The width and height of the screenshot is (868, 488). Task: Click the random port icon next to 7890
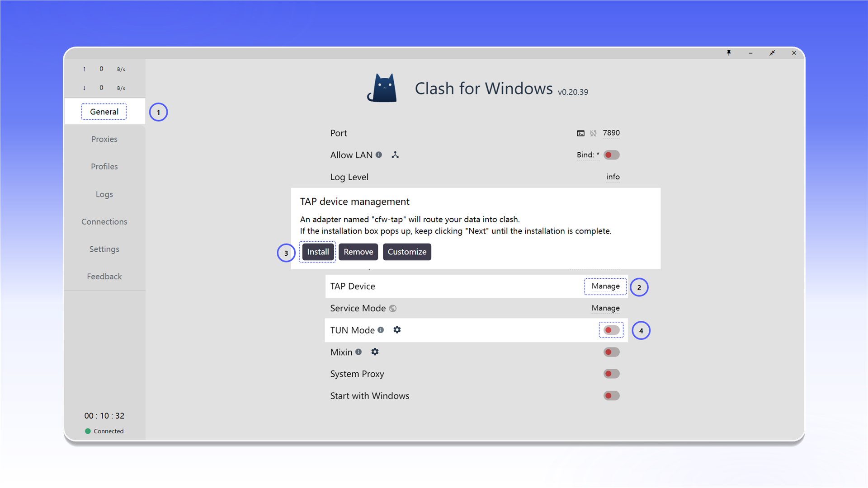(593, 133)
